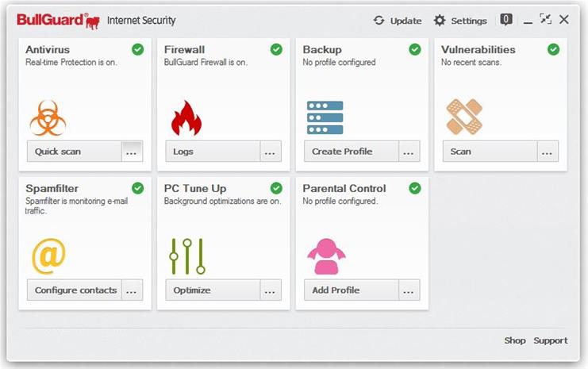Click the Firewall green status checkmark
588x369 pixels.
click(x=276, y=49)
